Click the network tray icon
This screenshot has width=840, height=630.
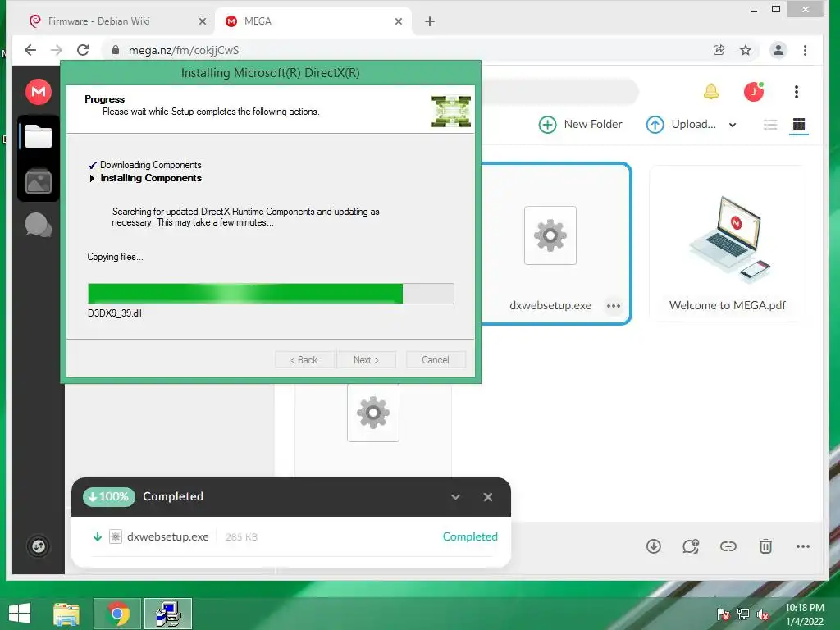[x=743, y=614]
